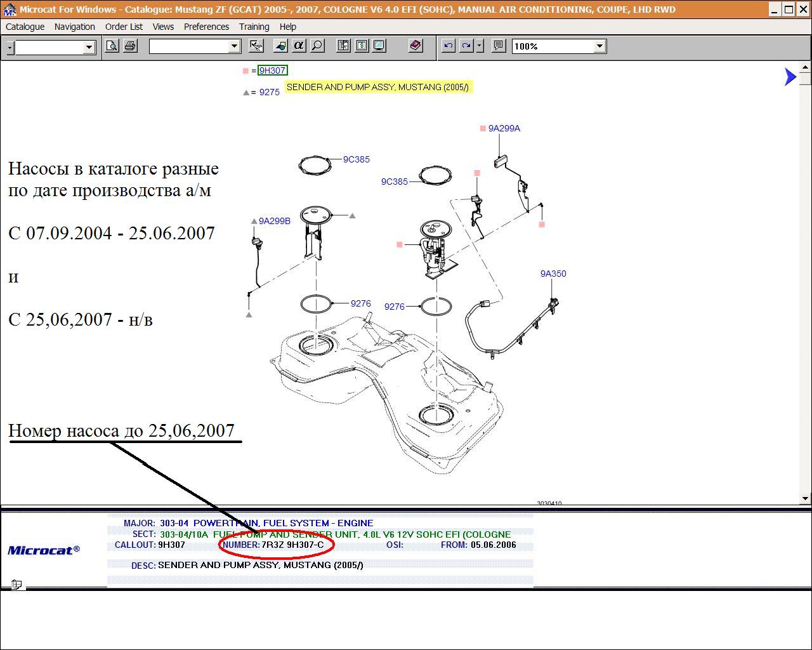
Task: Click the blue next page arrow
Action: (x=790, y=77)
